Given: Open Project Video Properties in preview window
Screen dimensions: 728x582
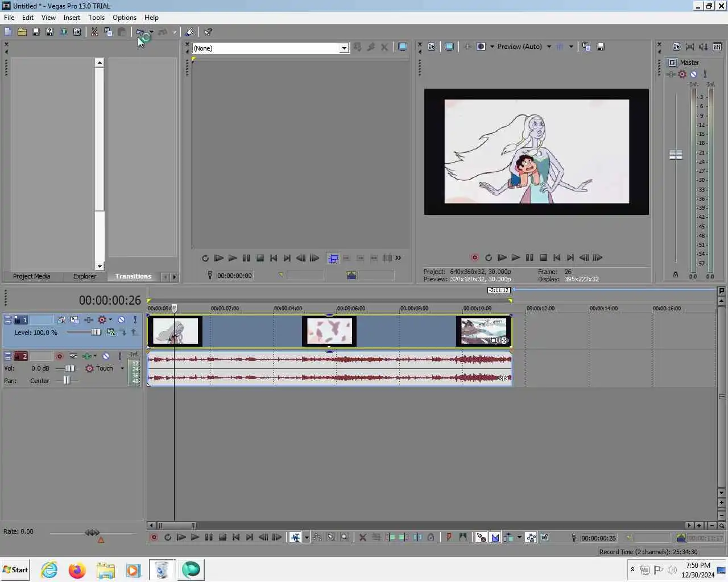Looking at the screenshot, I should click(x=432, y=47).
